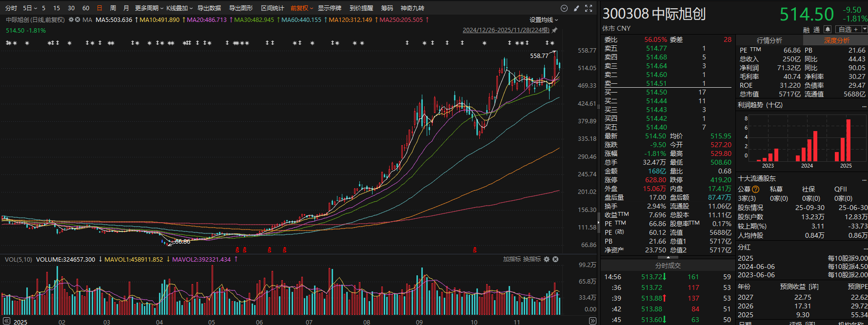Image resolution: width=868 pixels, height=325 pixels.
Task: Open the MA indicator settings gear
Action: click(x=71, y=20)
